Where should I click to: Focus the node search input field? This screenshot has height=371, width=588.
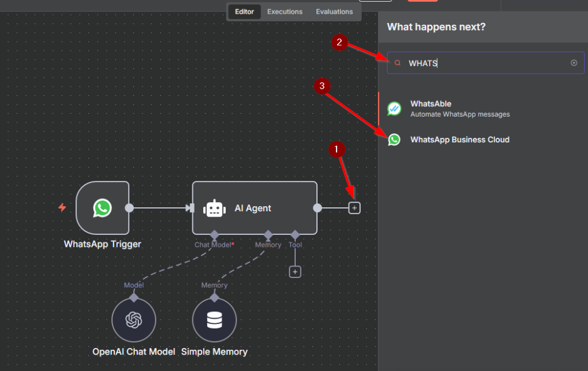pyautogui.click(x=486, y=63)
